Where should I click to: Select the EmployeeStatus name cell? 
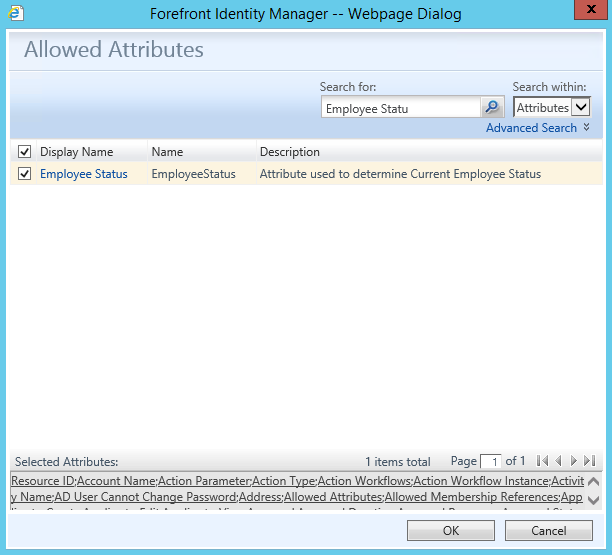193,174
